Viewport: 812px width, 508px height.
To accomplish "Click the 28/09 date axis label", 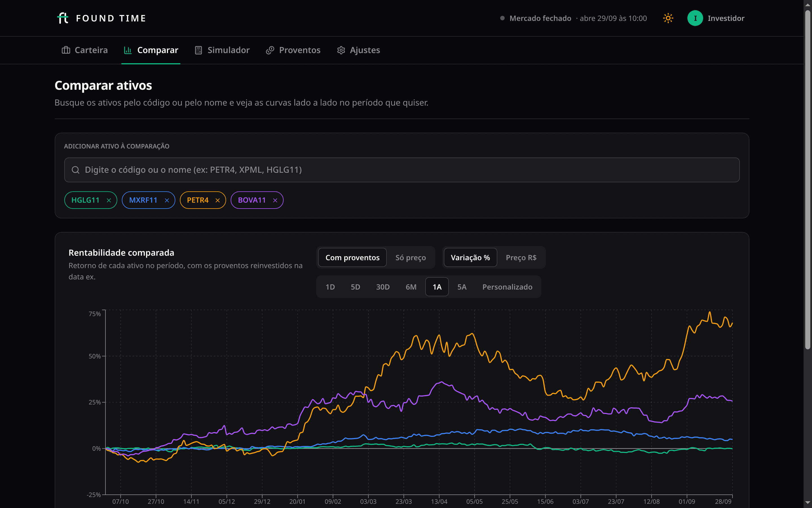I will 723,501.
